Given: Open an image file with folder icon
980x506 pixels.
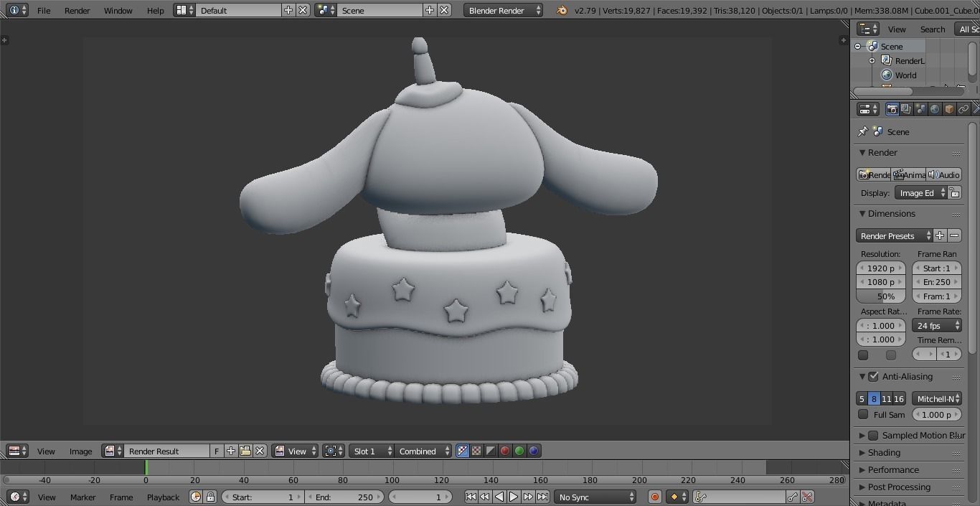Looking at the screenshot, I should coord(245,451).
